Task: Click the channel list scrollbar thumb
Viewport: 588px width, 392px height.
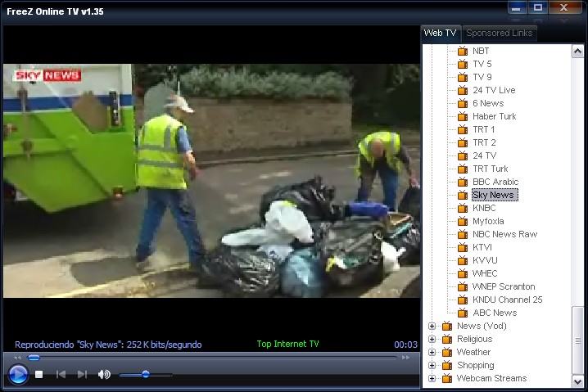Action: 577,340
